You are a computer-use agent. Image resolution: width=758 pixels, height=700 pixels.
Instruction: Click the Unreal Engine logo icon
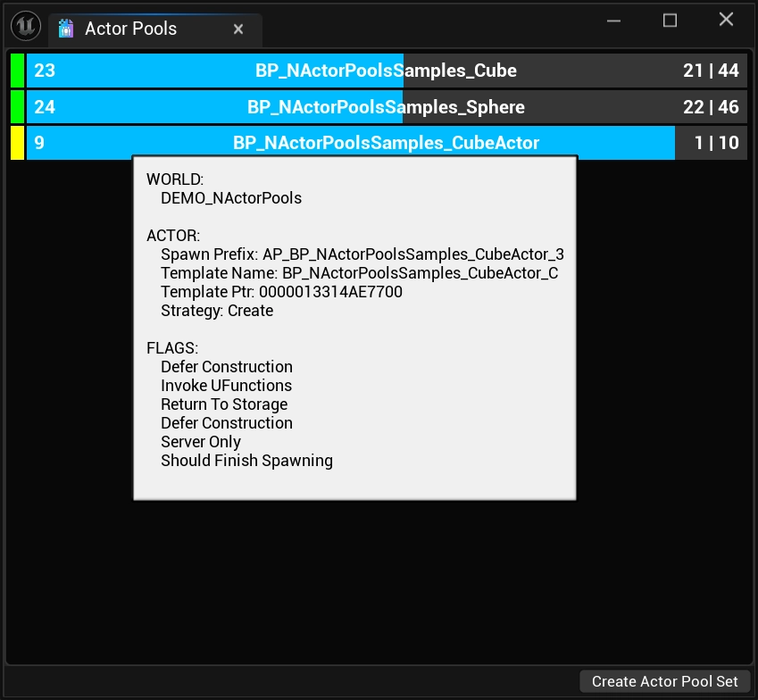coord(26,28)
